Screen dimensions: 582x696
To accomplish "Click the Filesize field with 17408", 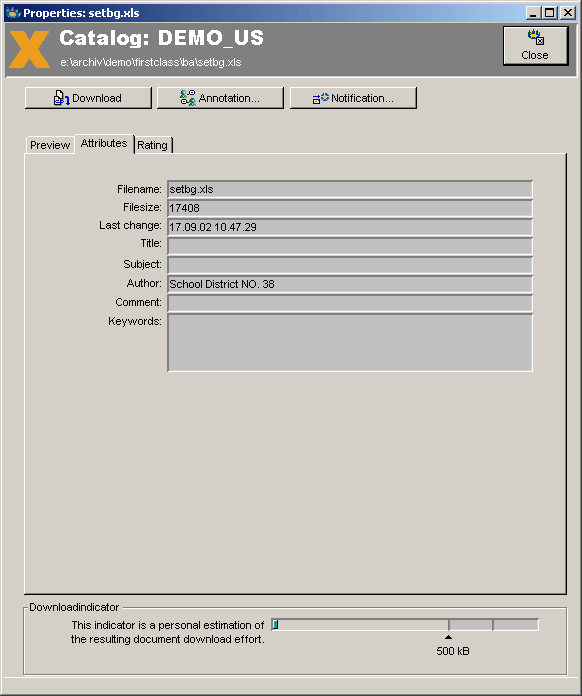I will [x=350, y=208].
